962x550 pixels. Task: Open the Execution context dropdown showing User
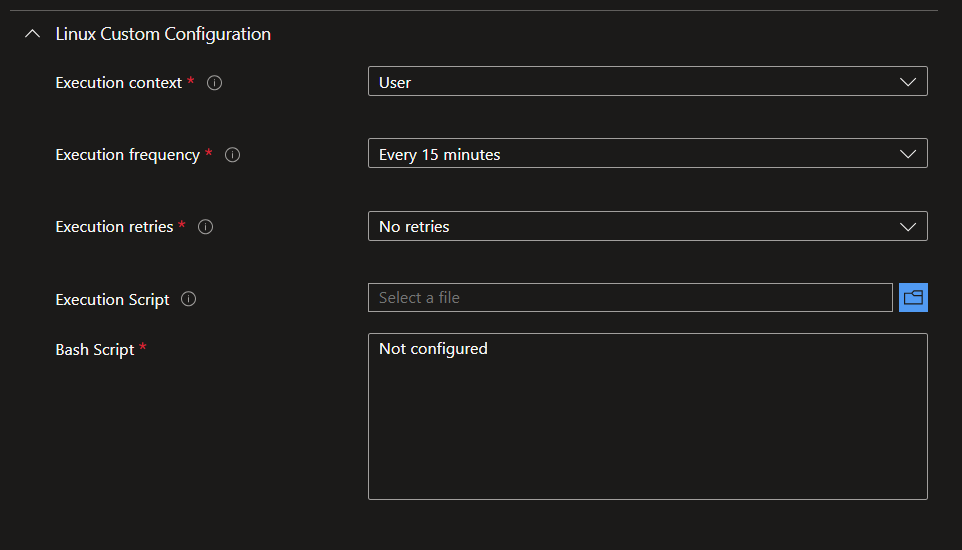click(647, 82)
